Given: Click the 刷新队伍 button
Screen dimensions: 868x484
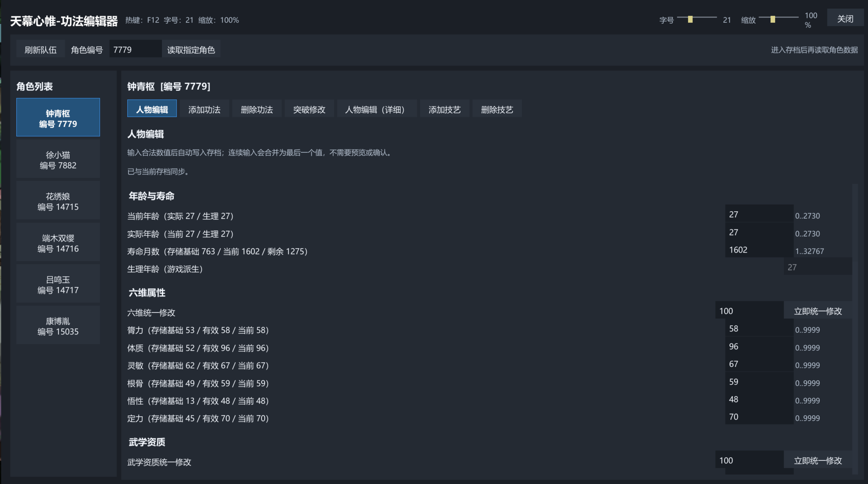Looking at the screenshot, I should coord(41,49).
